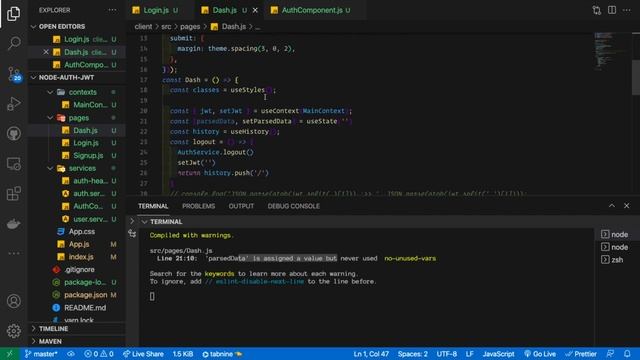Change indentation via Spaces: 2
Image resolution: width=640 pixels, height=360 pixels.
pos(413,354)
